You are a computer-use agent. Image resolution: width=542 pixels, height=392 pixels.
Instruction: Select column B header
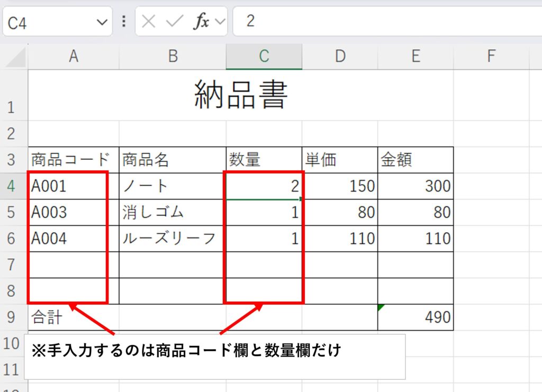pyautogui.click(x=173, y=56)
